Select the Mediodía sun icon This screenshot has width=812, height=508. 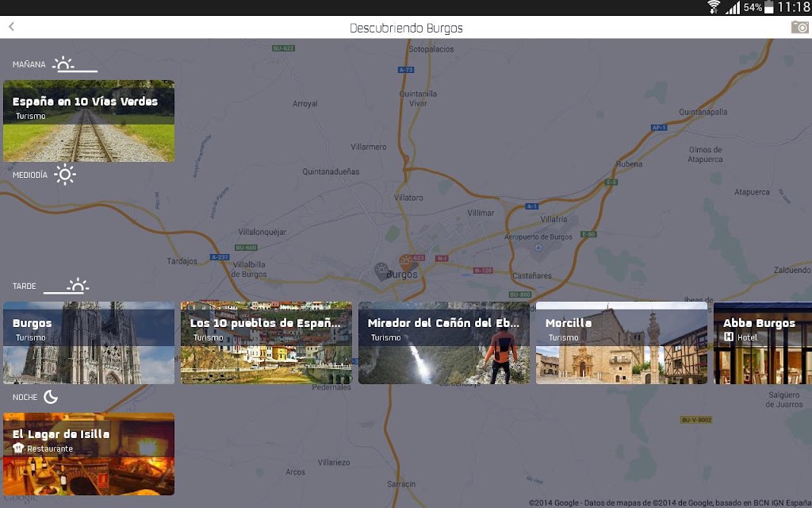(x=65, y=175)
